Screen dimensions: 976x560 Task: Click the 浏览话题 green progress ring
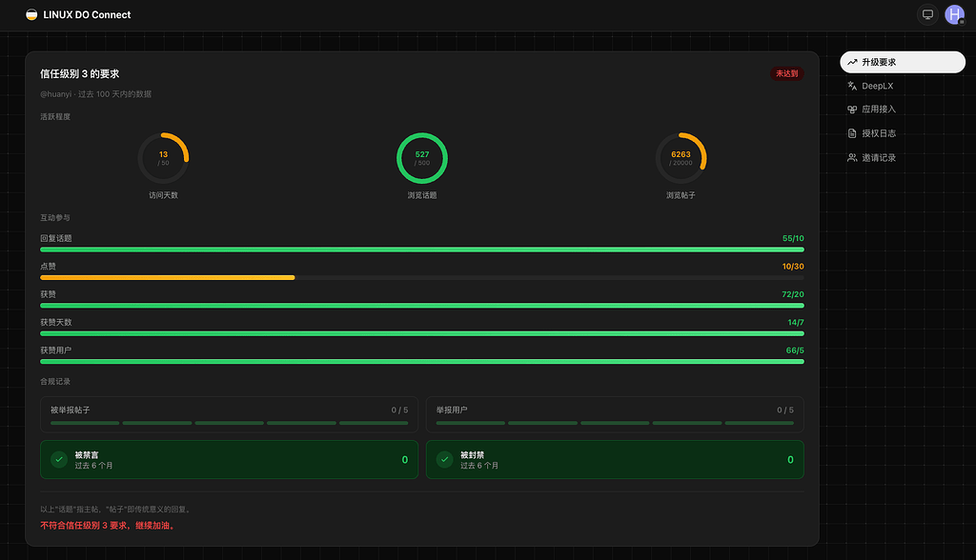(422, 158)
